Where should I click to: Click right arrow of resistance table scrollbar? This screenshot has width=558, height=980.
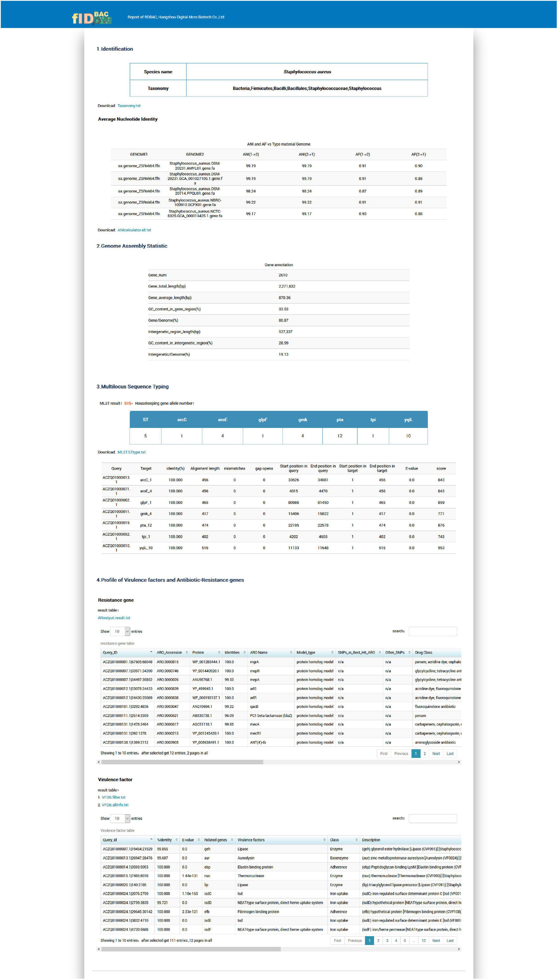tap(459, 762)
